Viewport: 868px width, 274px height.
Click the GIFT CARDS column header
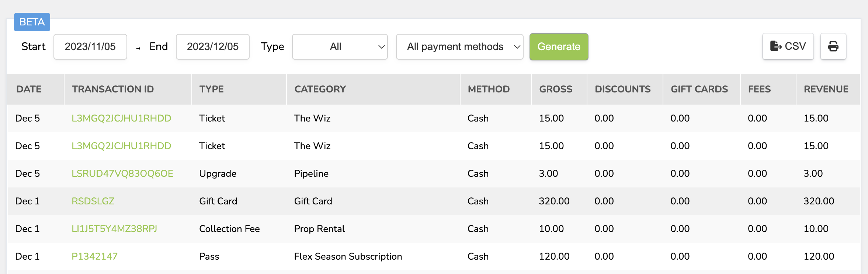pos(699,89)
